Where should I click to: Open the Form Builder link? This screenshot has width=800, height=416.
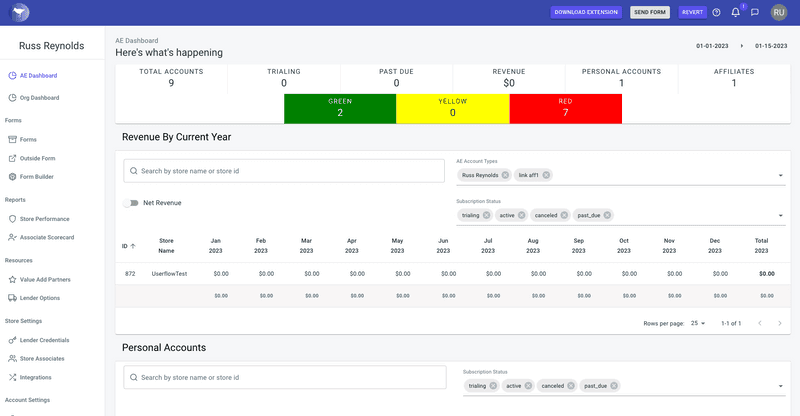(x=36, y=177)
